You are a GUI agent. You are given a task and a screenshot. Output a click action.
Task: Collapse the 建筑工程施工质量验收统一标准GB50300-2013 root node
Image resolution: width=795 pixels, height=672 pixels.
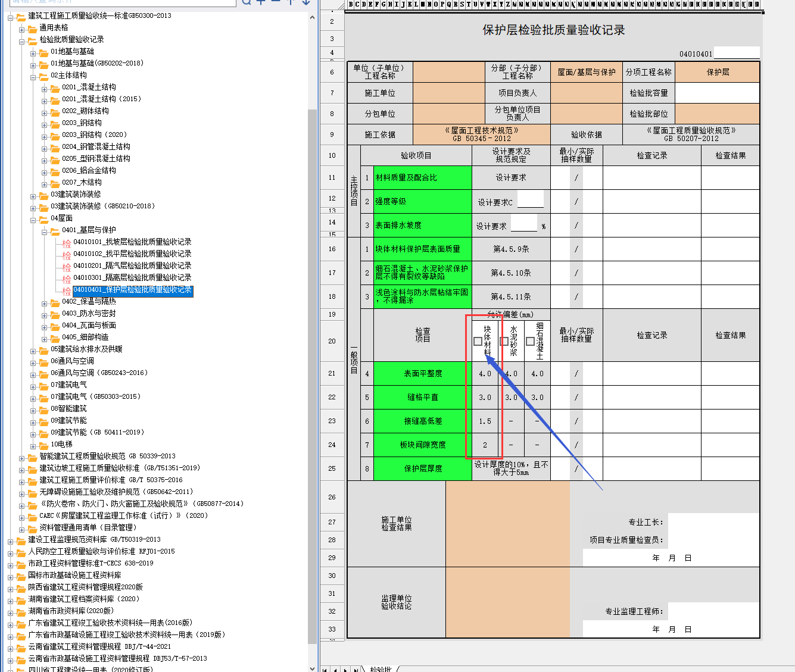10,18
